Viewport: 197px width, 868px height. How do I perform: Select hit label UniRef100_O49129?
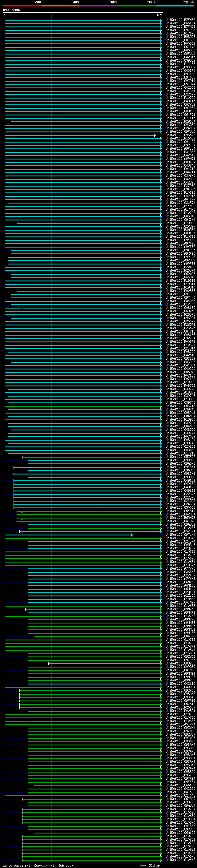tap(180, 487)
